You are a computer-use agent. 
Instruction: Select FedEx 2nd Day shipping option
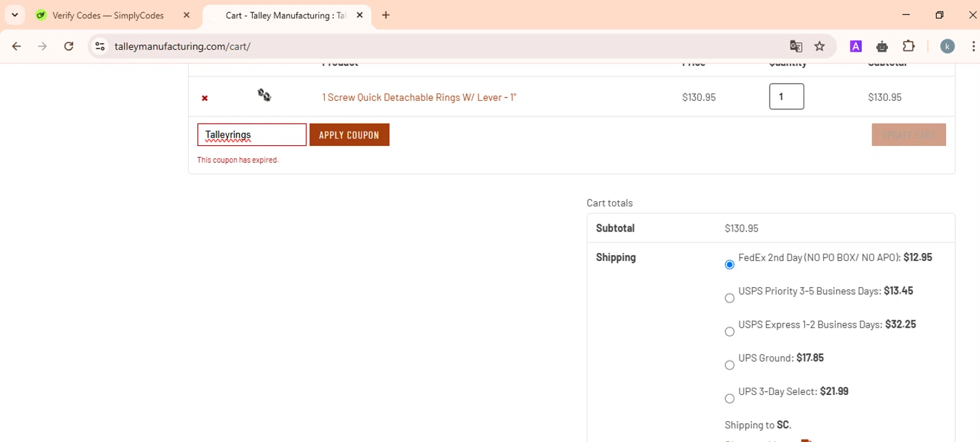(730, 265)
